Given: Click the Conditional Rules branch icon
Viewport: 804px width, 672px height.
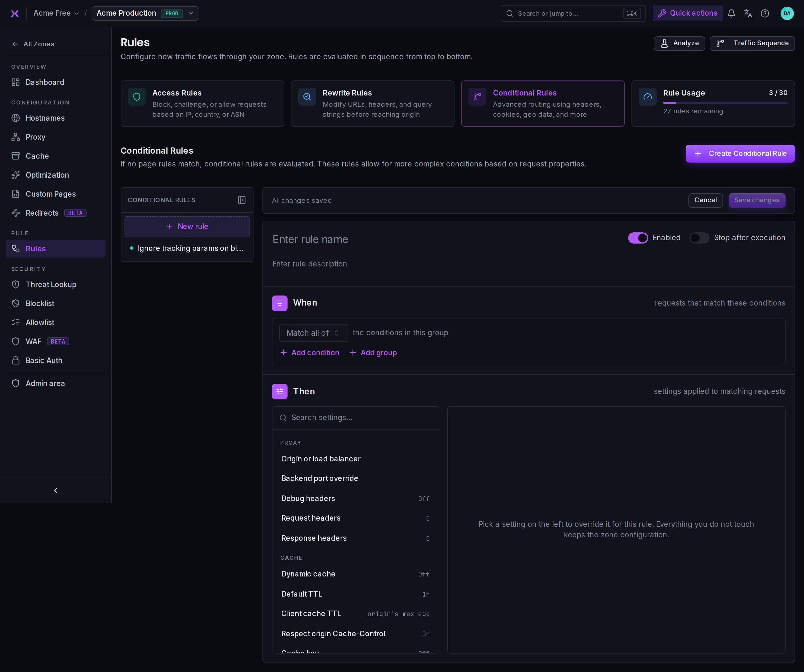Looking at the screenshot, I should point(477,97).
